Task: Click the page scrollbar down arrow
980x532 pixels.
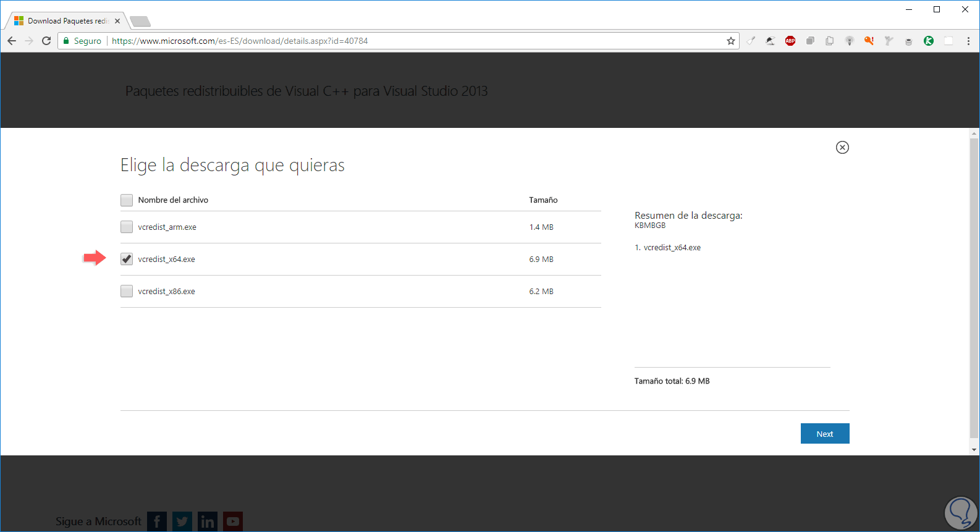Action: pyautogui.click(x=974, y=450)
